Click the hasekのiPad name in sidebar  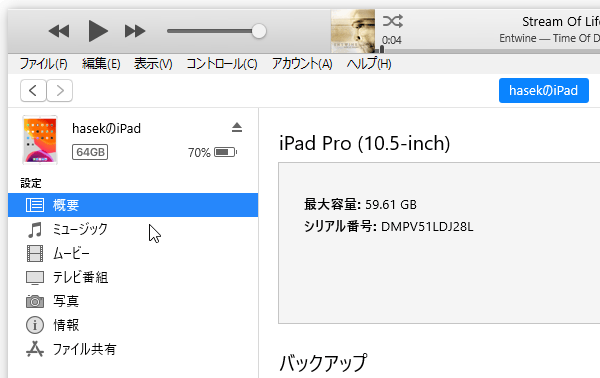pyautogui.click(x=106, y=128)
